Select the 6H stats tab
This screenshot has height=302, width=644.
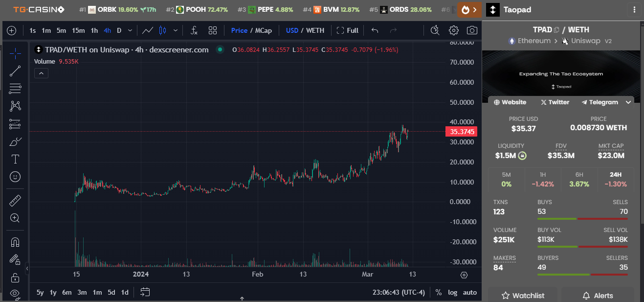pyautogui.click(x=579, y=180)
